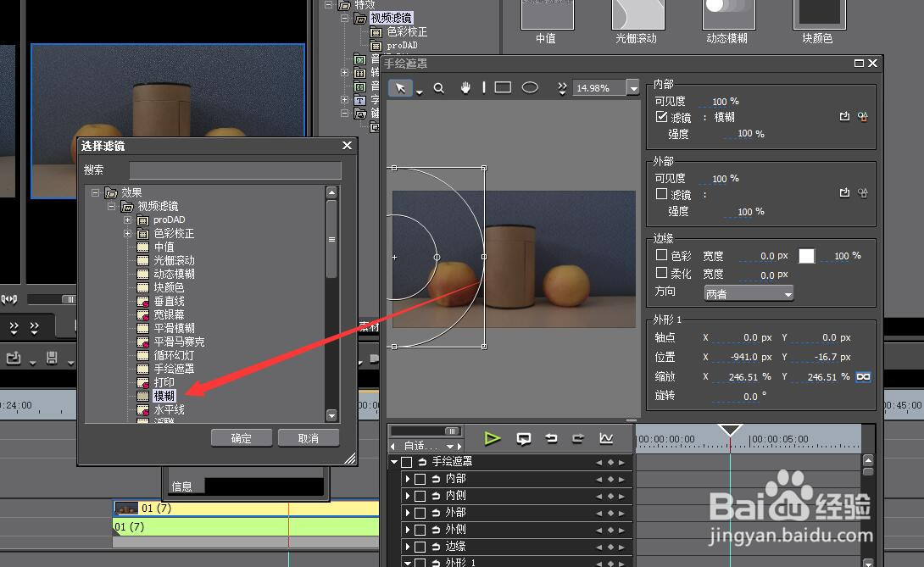Select 视频滤镜 in background effects tree
The height and width of the screenshot is (567, 924).
[392, 19]
